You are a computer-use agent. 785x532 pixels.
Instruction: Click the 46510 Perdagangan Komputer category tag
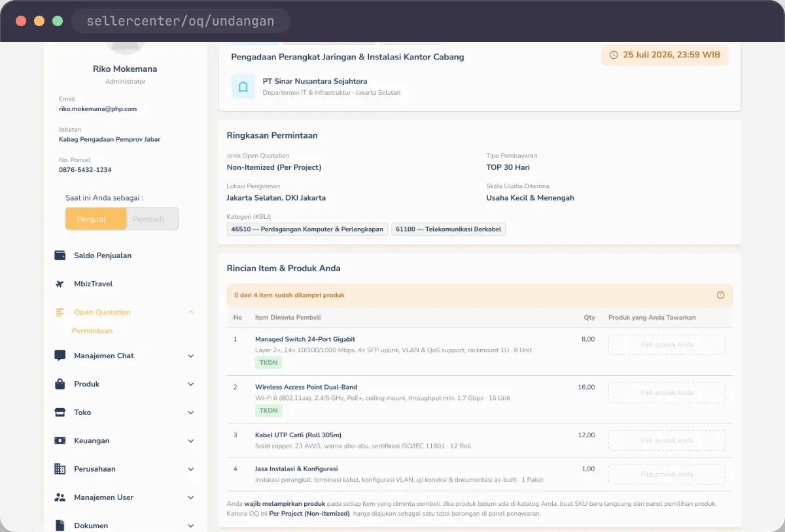coord(307,229)
